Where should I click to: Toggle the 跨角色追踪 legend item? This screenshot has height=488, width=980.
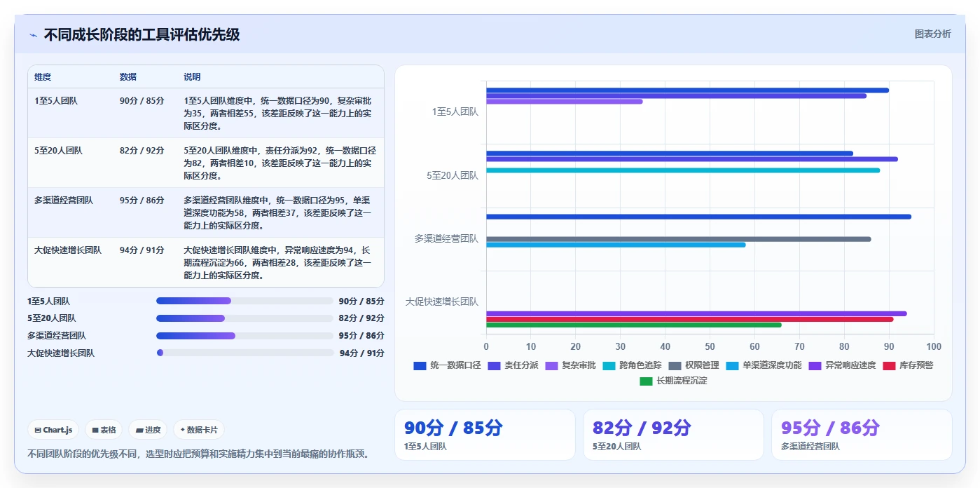[632, 365]
